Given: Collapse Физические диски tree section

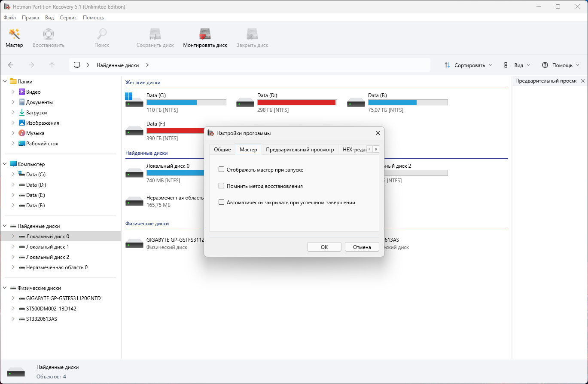Looking at the screenshot, I should point(5,288).
